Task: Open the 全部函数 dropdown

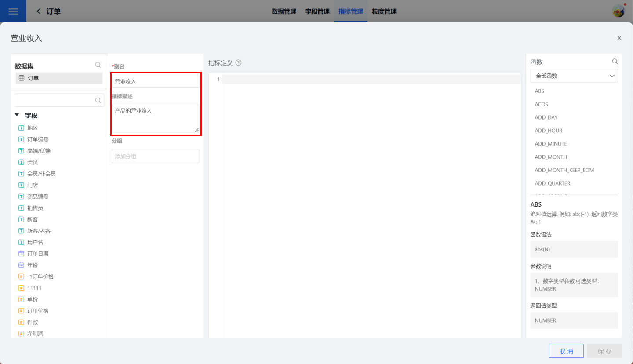Action: click(x=574, y=76)
